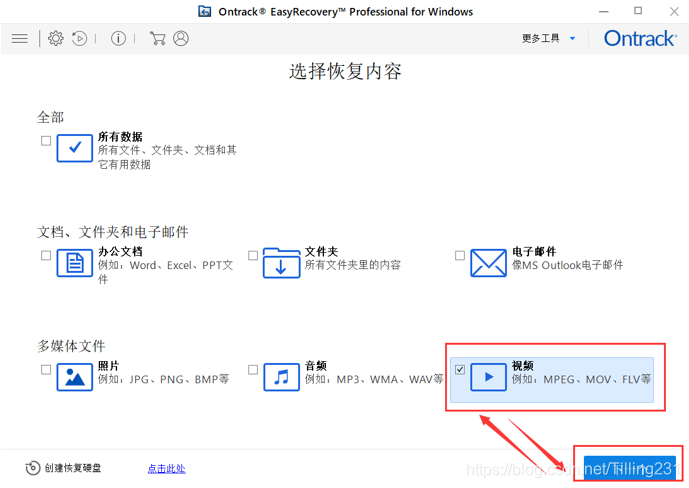
Task: Click the folder download icon
Action: pos(281,263)
